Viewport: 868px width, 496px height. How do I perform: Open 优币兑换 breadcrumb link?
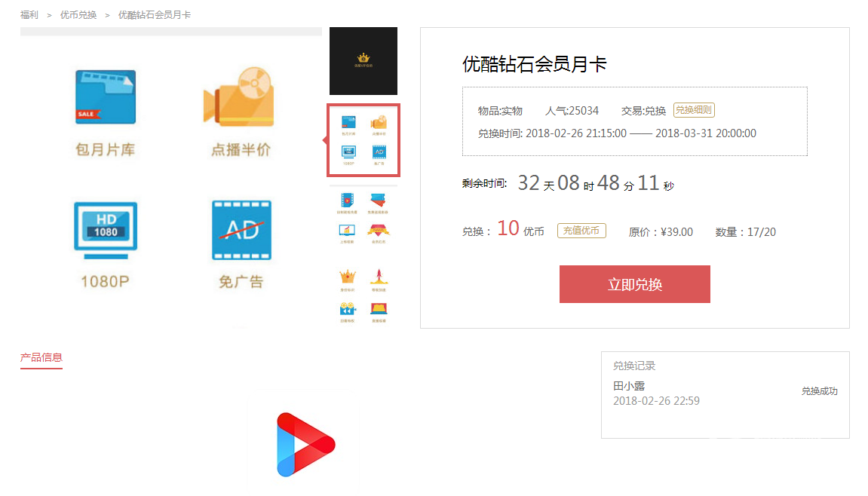(78, 15)
